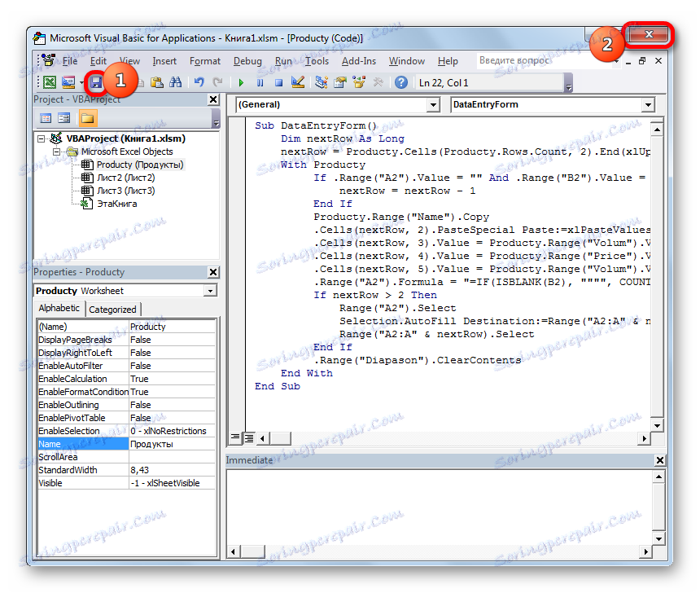Select Лист3 (Лист3) in project tree
The width and height of the screenshot is (700, 593).
click(x=126, y=191)
